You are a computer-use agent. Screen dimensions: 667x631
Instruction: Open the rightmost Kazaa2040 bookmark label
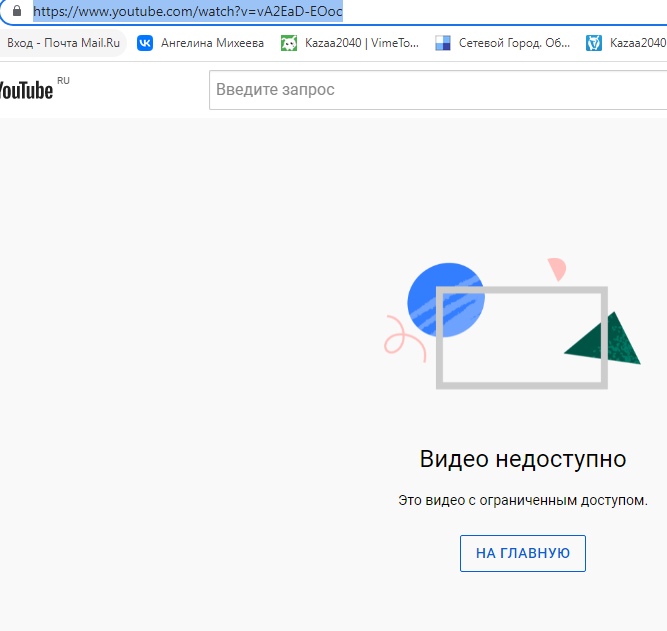(638, 43)
